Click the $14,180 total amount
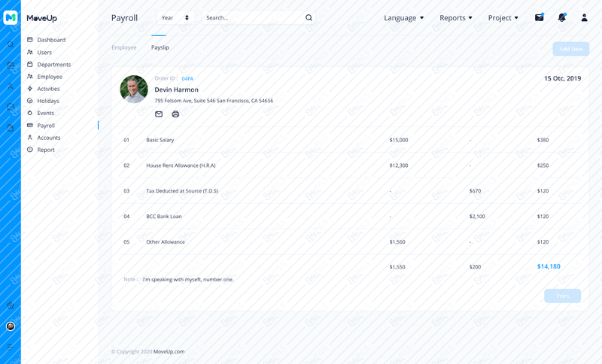This screenshot has width=602, height=364. (x=549, y=266)
